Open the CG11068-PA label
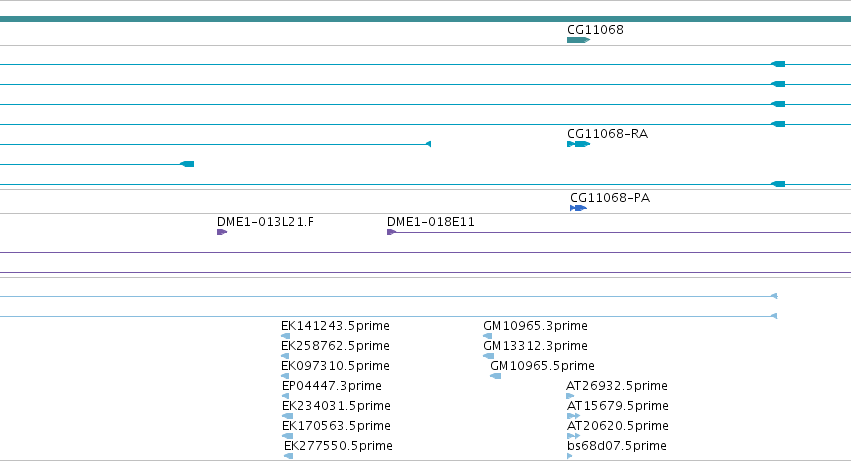This screenshot has height=461, width=851. click(x=610, y=198)
